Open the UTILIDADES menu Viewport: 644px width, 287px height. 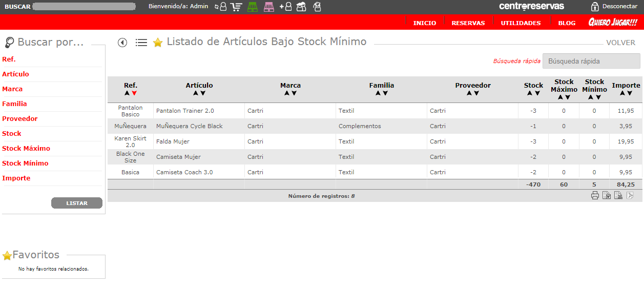point(521,23)
